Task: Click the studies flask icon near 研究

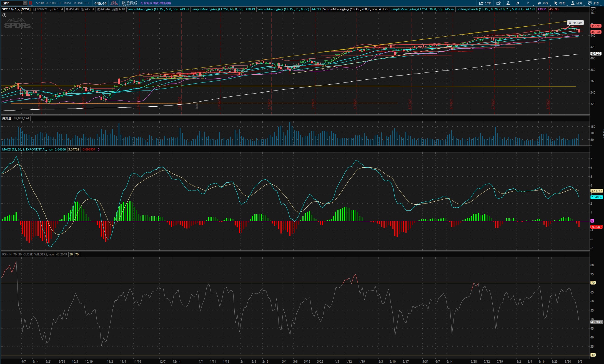Action: pos(573,3)
